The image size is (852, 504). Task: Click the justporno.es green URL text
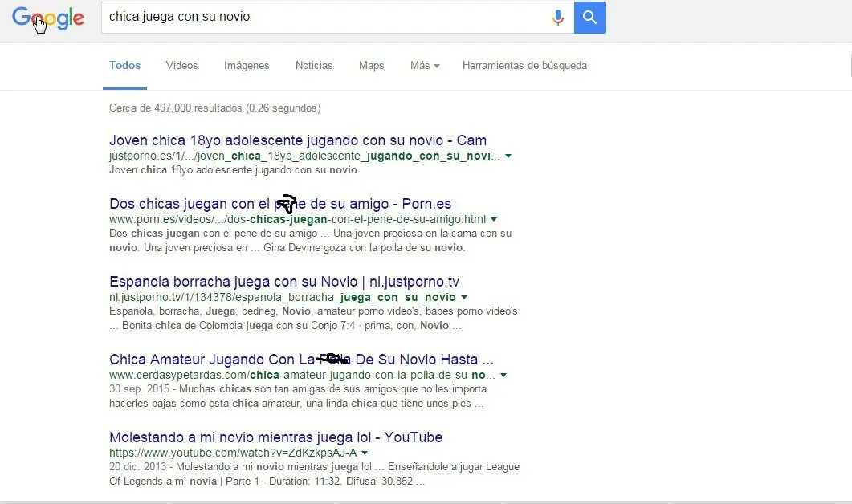tap(304, 156)
